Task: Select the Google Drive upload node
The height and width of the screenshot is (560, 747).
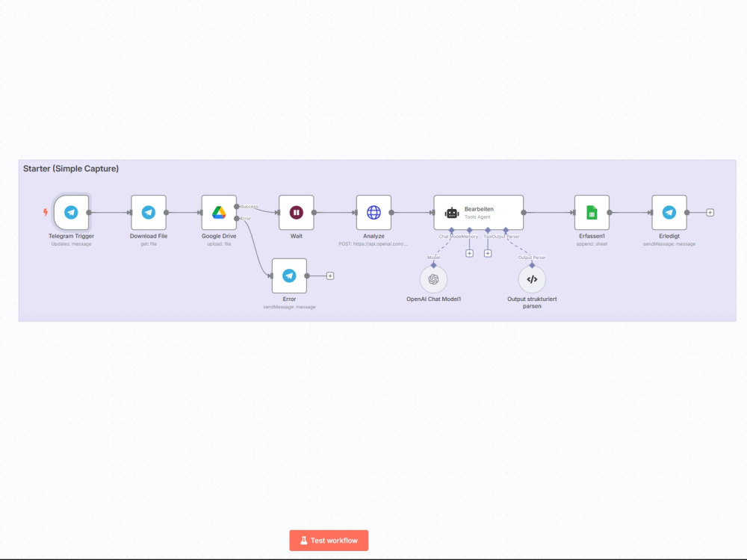Action: (x=218, y=212)
